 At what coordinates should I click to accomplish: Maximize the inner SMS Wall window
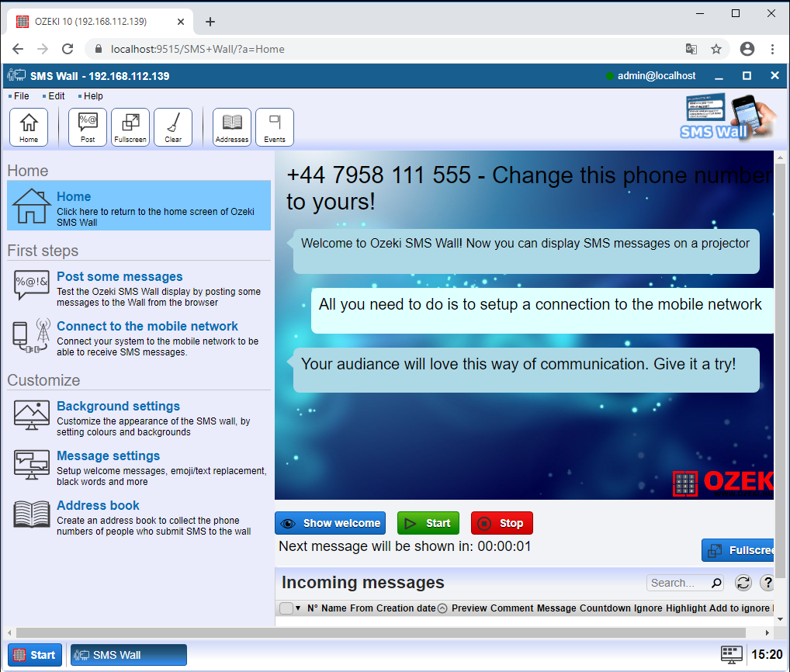tap(747, 75)
